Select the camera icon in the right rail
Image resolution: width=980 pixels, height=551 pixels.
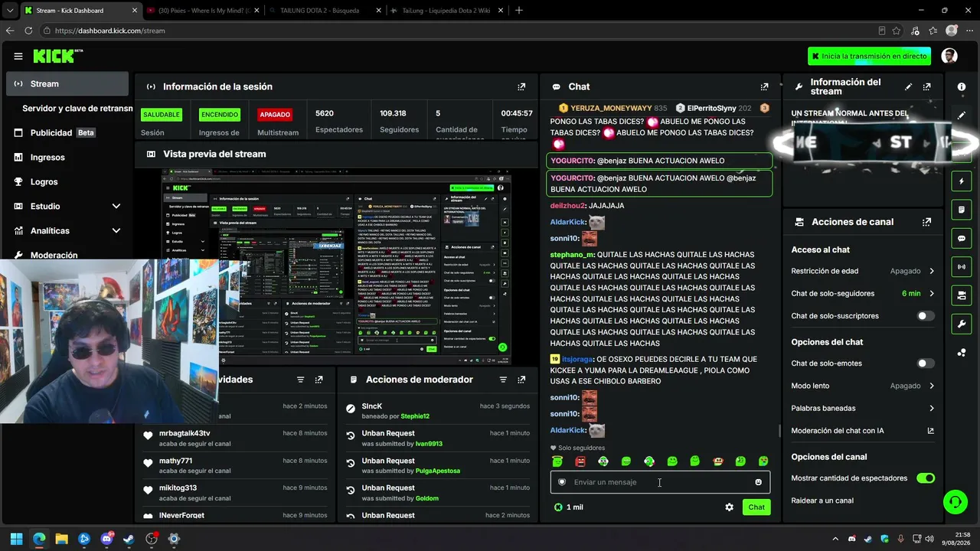point(962,295)
